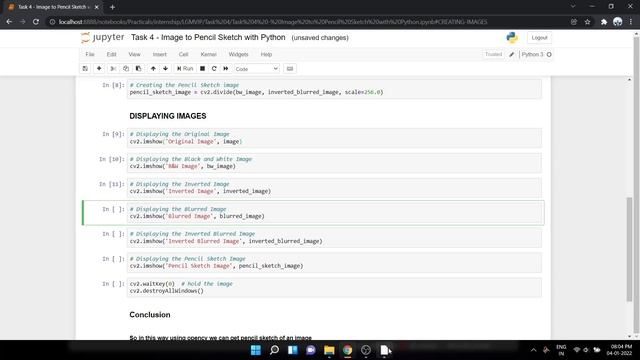The width and height of the screenshot is (640, 360).
Task: Cut selected cells with the scissors icon
Action: 113,69
